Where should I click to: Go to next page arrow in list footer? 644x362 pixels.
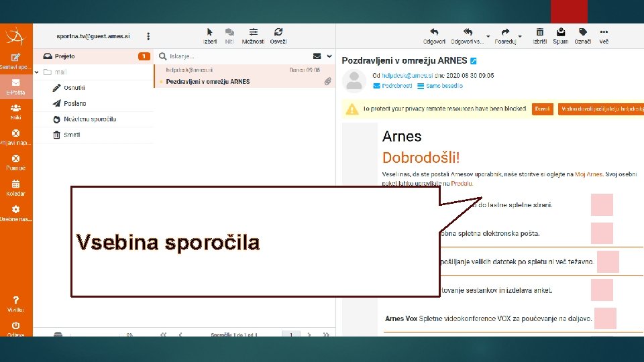(309, 335)
